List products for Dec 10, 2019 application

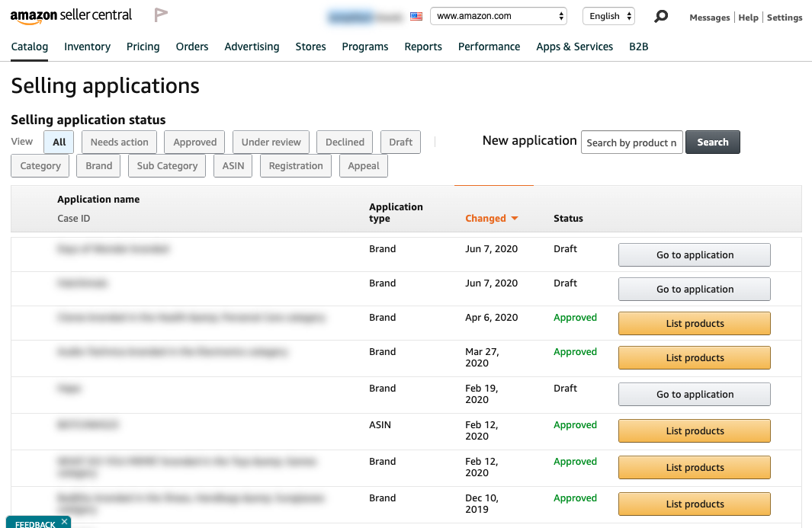[x=695, y=504]
